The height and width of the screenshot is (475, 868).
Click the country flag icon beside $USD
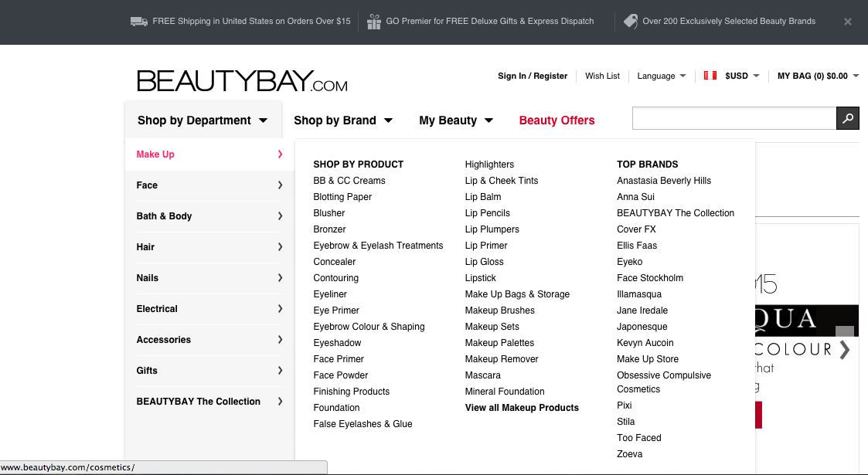(710, 75)
